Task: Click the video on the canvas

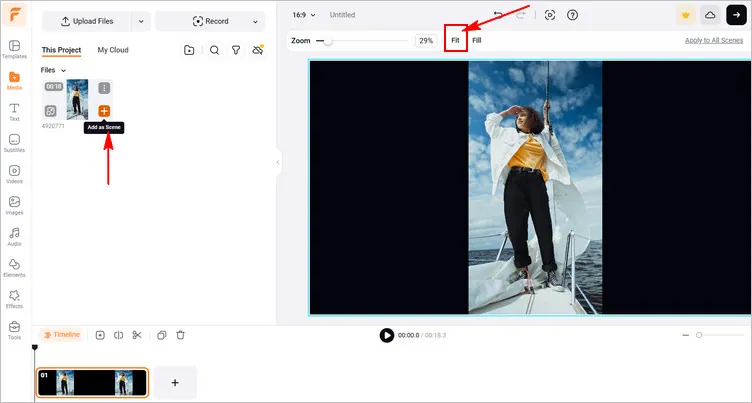Action: (535, 187)
